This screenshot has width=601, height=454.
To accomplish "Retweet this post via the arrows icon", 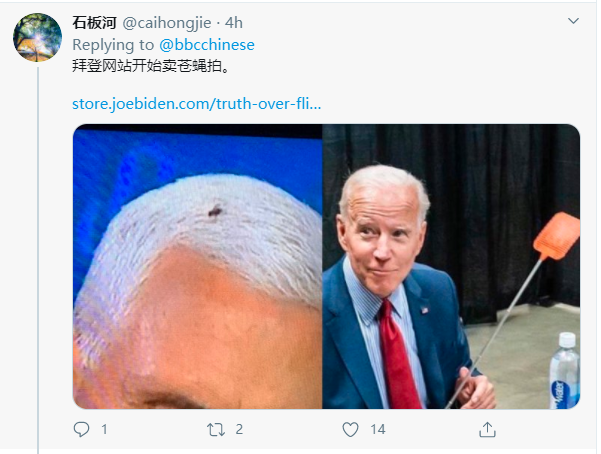I will pyautogui.click(x=216, y=430).
